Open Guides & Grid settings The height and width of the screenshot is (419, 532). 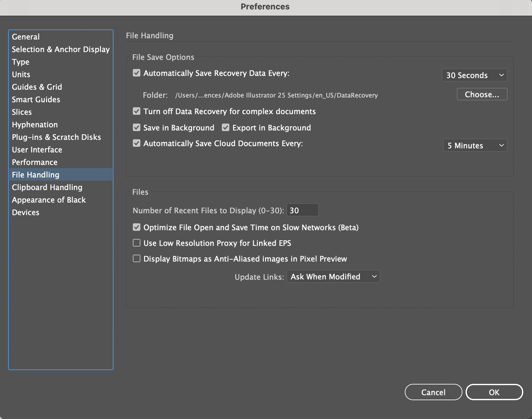(37, 87)
